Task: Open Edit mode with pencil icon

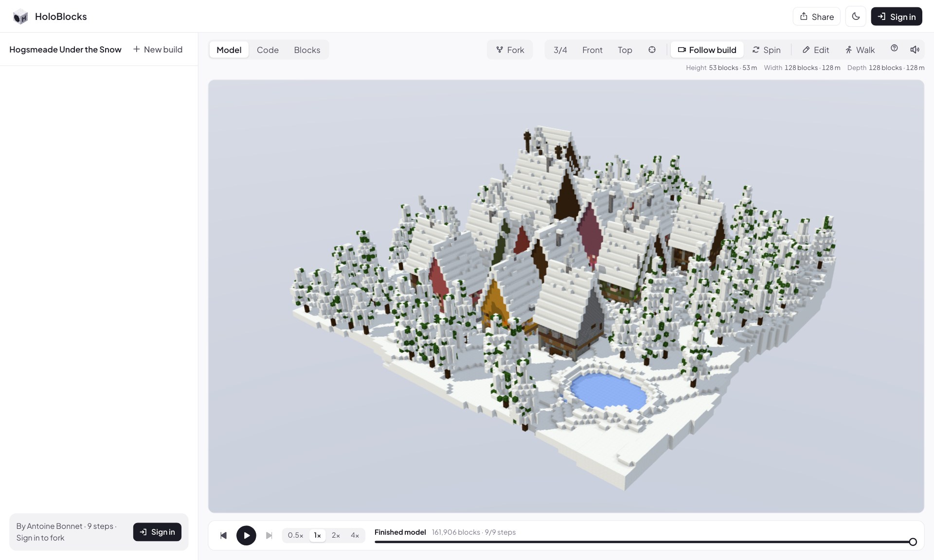Action: [x=816, y=50]
